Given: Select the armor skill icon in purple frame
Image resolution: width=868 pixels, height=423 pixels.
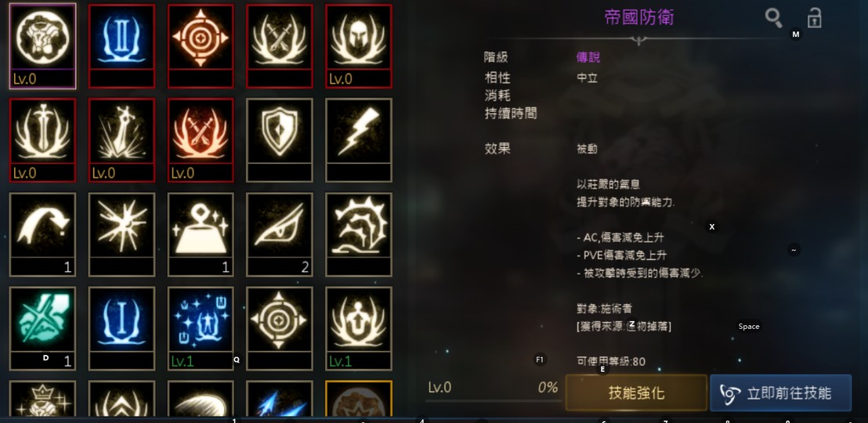Looking at the screenshot, I should tap(42, 46).
